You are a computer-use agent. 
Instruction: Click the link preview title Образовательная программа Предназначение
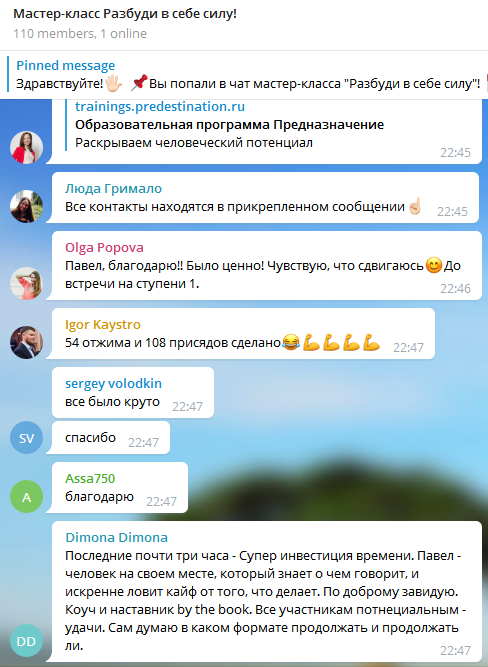coord(229,125)
